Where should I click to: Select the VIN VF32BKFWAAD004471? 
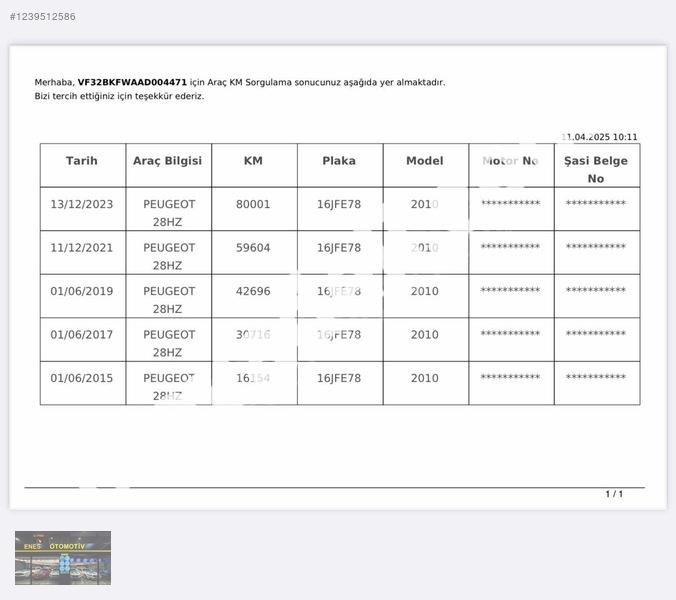point(132,82)
